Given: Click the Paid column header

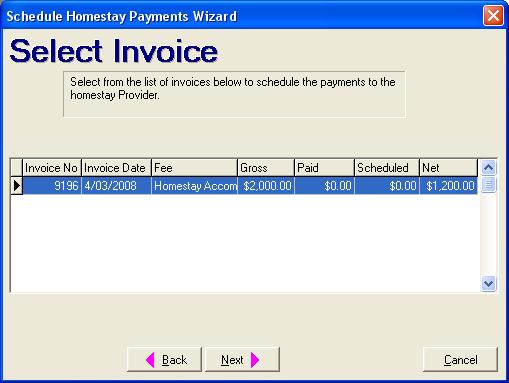Looking at the screenshot, I should coord(324,168).
